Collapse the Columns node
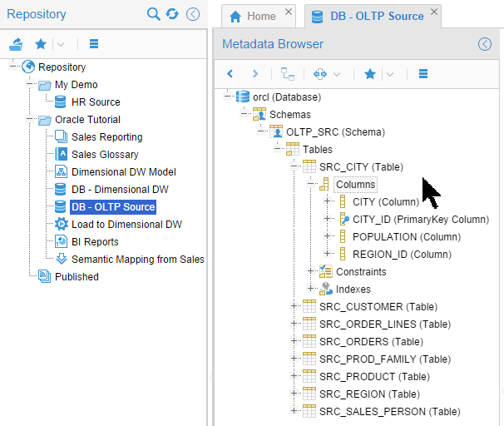 click(x=310, y=183)
